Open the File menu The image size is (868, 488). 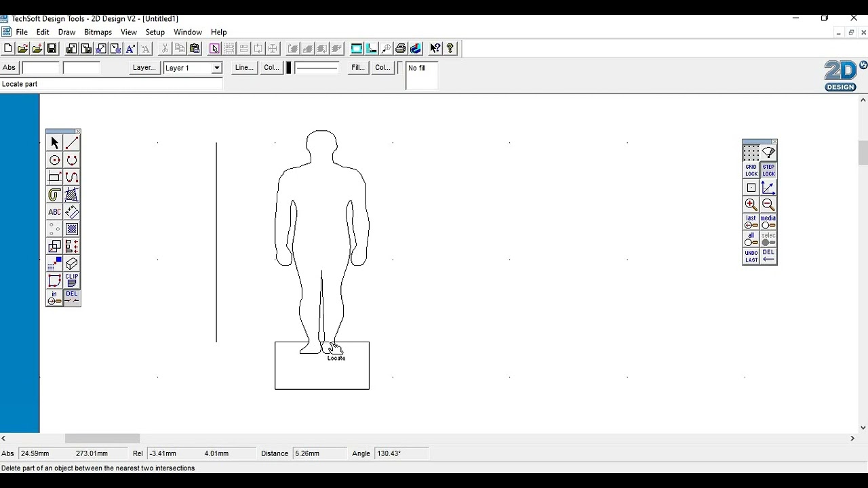(x=22, y=32)
